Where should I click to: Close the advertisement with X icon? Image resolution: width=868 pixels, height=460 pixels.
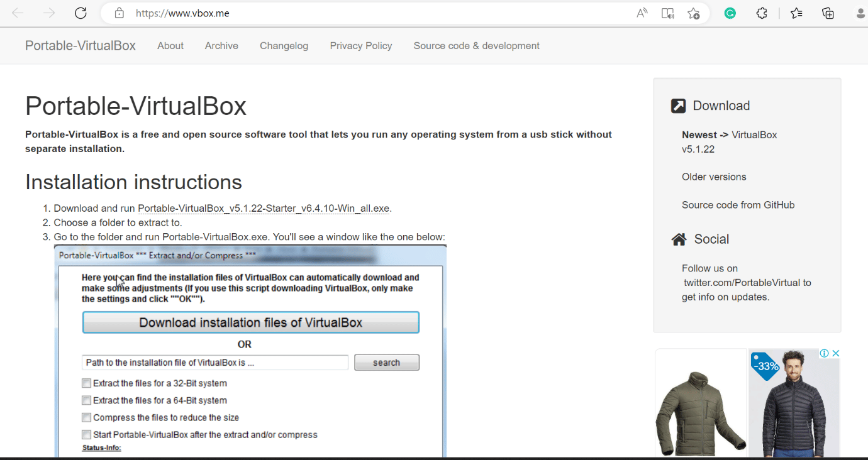click(x=836, y=353)
